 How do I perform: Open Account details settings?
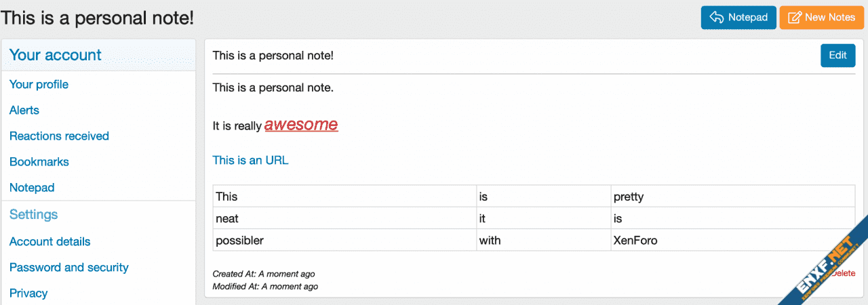pyautogui.click(x=50, y=242)
